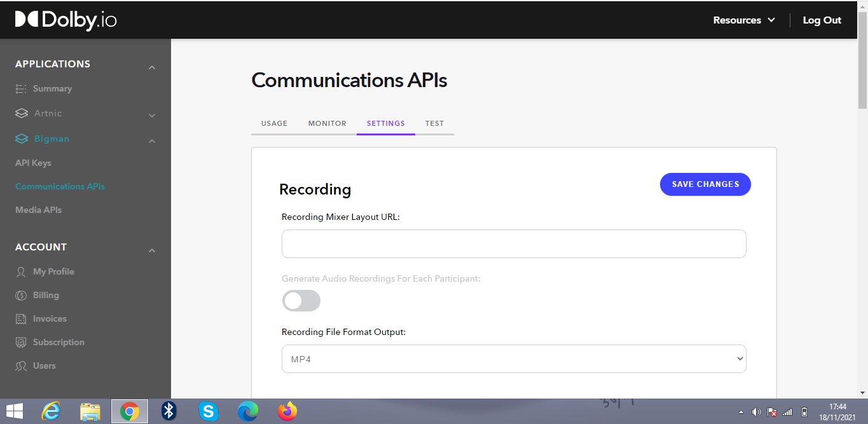Click the Action Center flag icon
This screenshot has height=424, width=868.
pyautogui.click(x=772, y=412)
